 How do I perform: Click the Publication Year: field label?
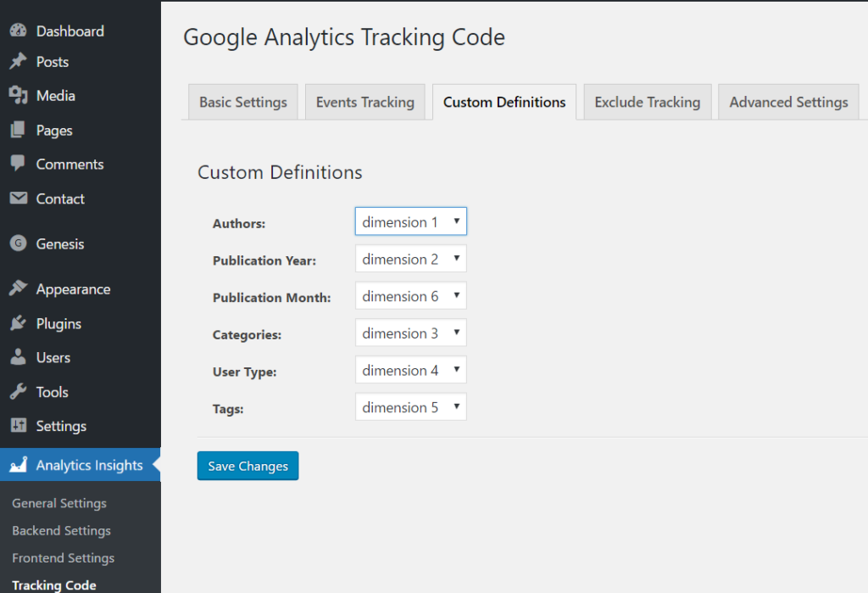(264, 260)
